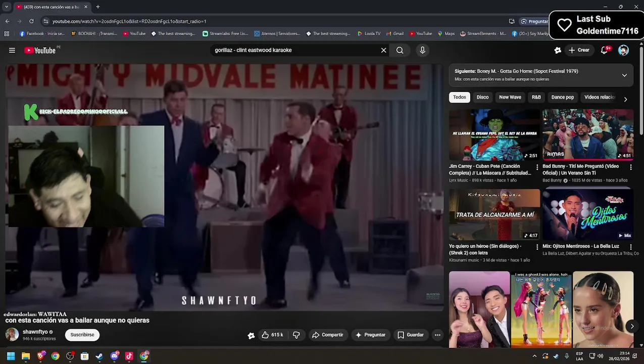
Task: Open a new browser tab with plus
Action: pyautogui.click(x=97, y=7)
